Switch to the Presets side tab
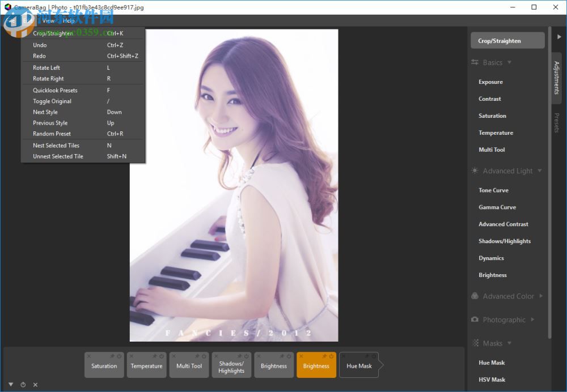567x392 pixels. 557,123
